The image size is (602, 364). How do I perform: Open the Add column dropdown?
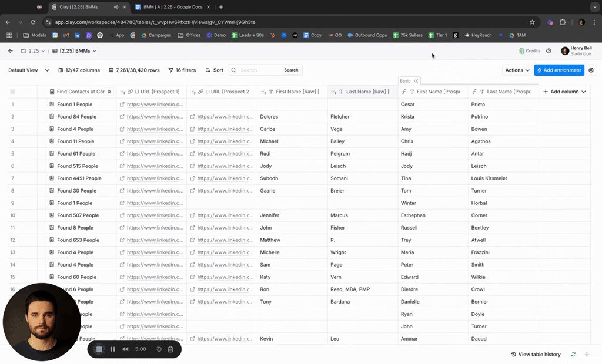(x=564, y=92)
